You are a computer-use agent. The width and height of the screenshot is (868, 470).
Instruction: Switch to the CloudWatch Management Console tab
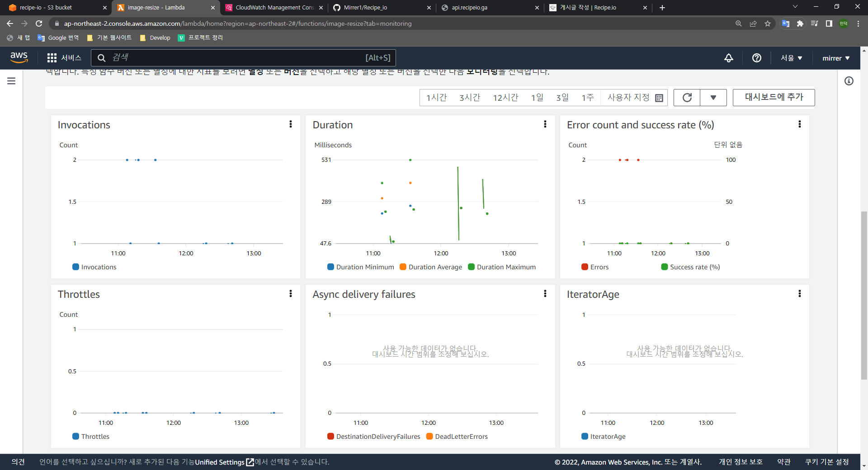pyautogui.click(x=272, y=8)
